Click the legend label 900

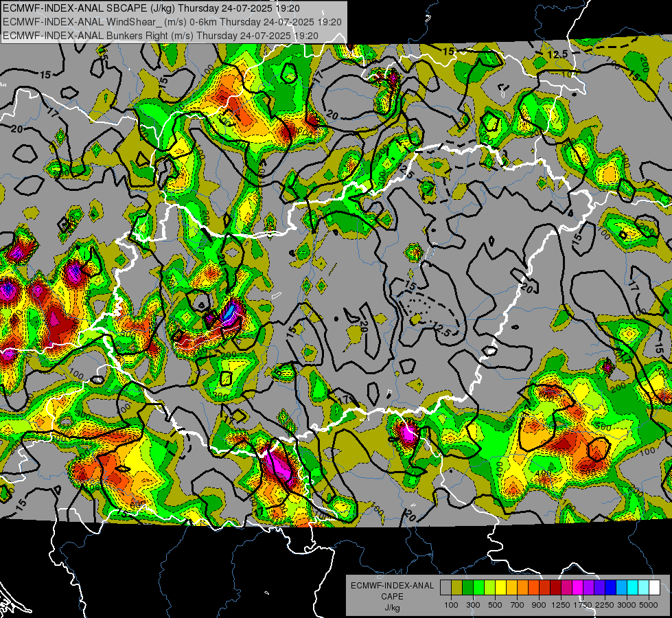(x=539, y=605)
